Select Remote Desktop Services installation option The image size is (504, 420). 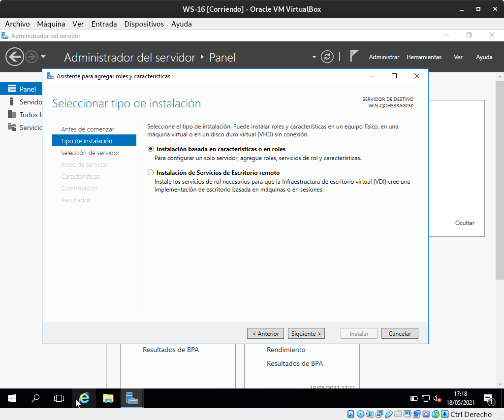[151, 173]
